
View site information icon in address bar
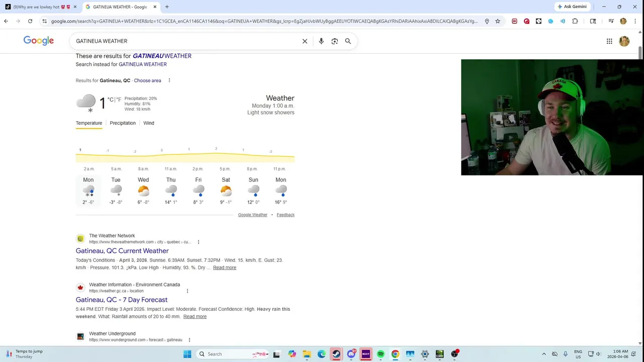[x=44, y=21]
